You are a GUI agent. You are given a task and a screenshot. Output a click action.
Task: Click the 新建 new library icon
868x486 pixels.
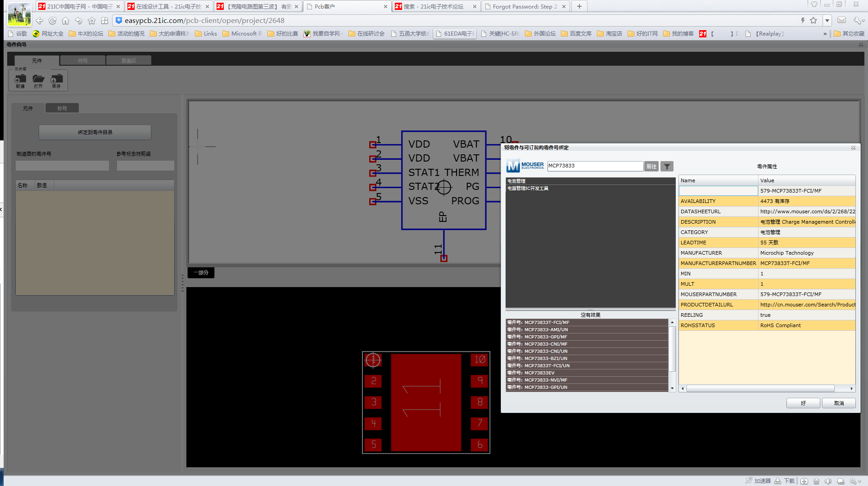coord(20,79)
